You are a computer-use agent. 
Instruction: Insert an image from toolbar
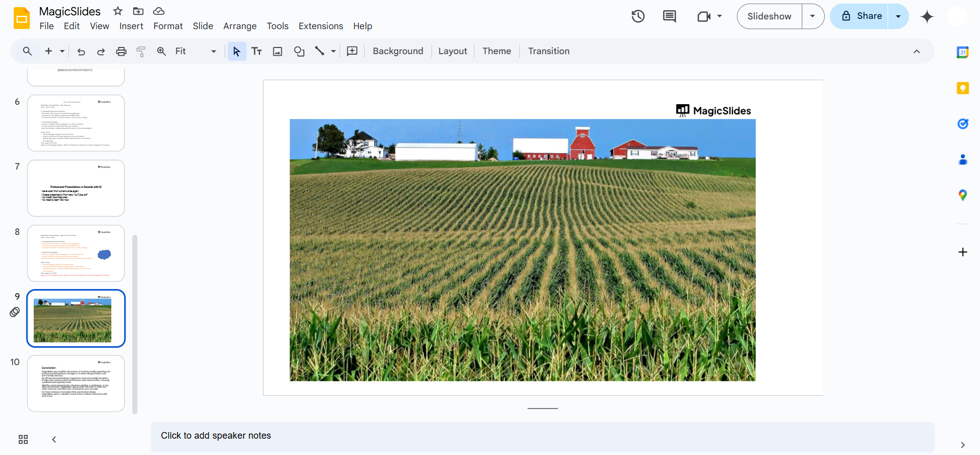click(278, 51)
